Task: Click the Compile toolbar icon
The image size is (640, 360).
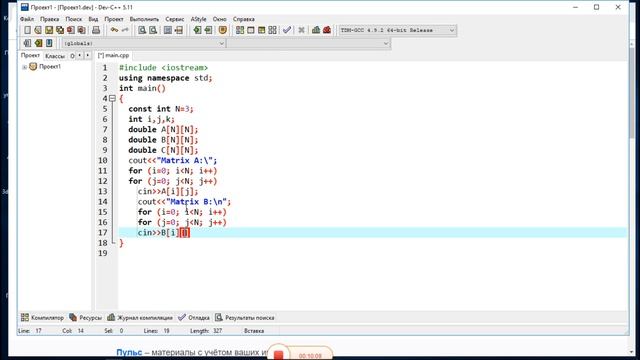Action: 240,30
